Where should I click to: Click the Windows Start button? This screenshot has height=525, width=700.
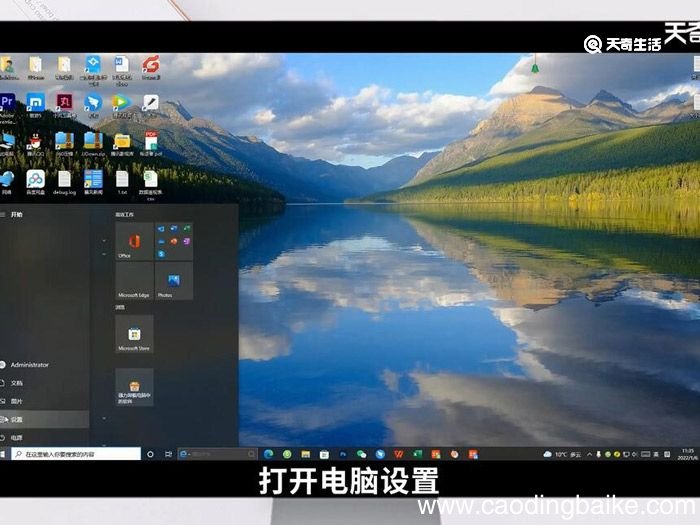click(3, 454)
